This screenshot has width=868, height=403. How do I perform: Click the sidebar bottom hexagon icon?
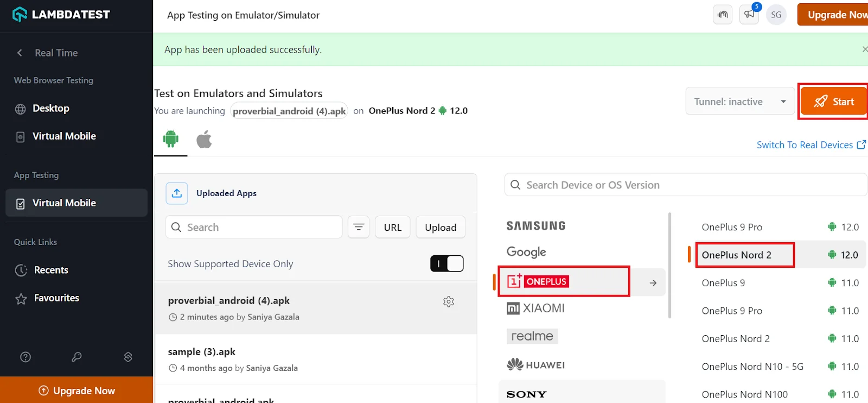click(x=128, y=357)
